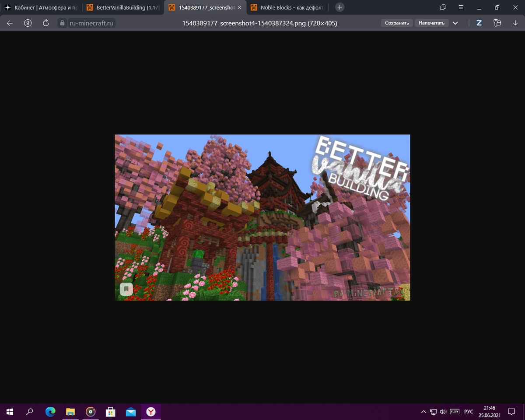525x420 pixels.
Task: Open the downloads arrow icon
Action: (x=515, y=23)
